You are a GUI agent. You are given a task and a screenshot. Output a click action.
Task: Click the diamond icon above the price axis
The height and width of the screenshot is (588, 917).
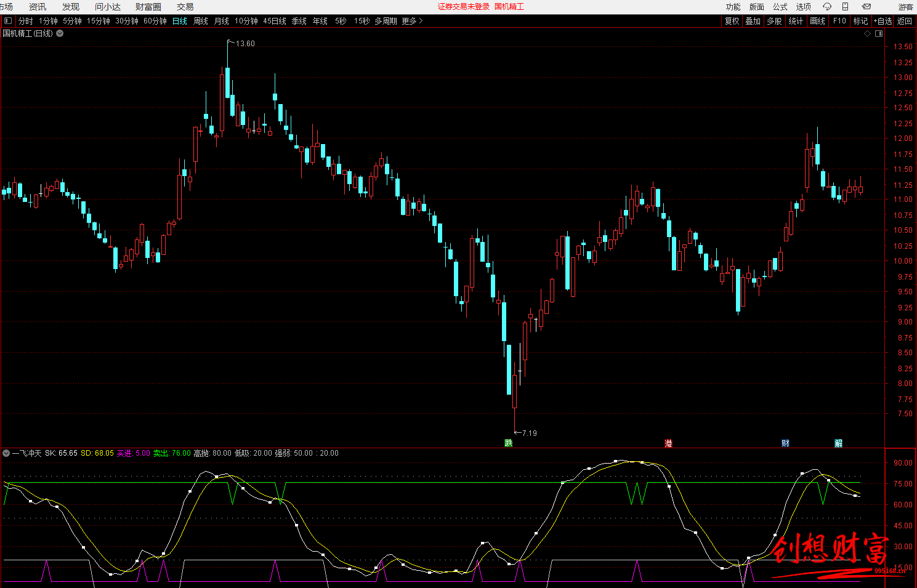867,34
